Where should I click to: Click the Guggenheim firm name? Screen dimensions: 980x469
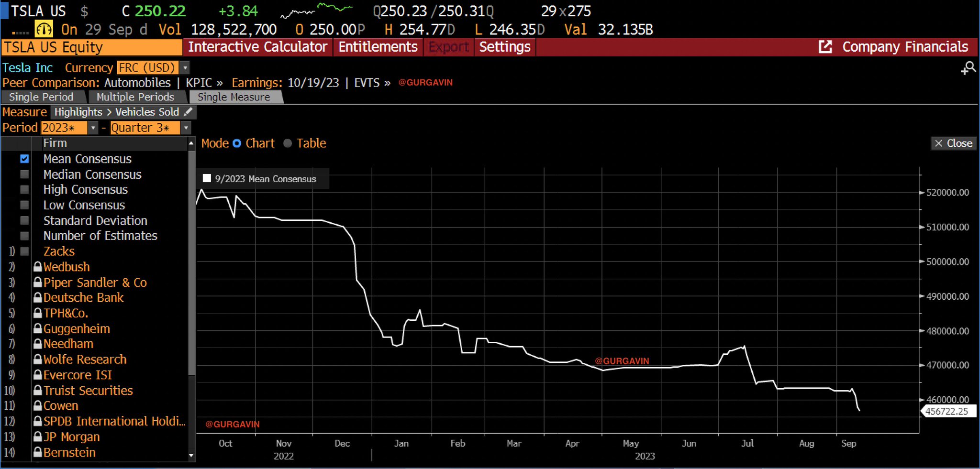(77, 329)
